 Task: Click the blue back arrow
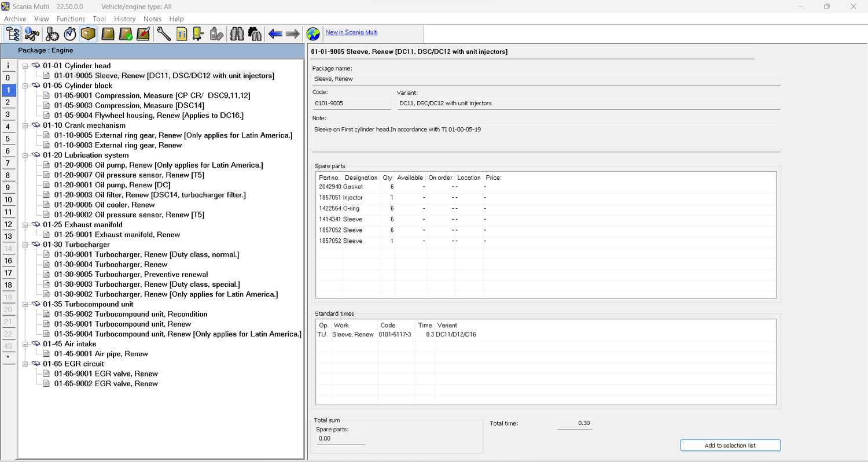click(275, 34)
